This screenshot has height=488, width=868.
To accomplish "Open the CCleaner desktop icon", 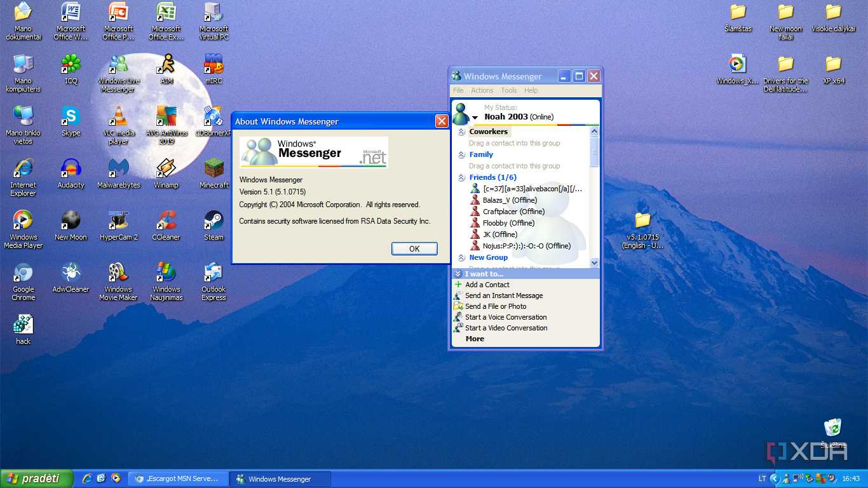I will (166, 226).
